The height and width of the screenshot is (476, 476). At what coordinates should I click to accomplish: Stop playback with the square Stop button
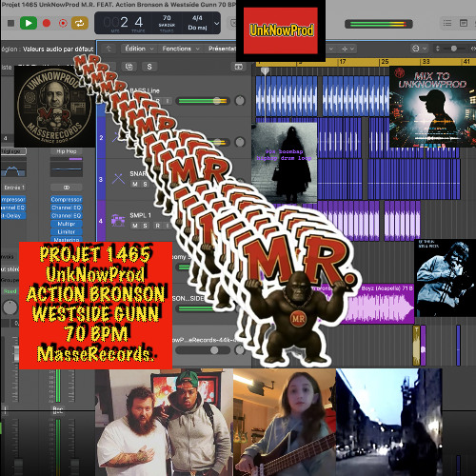(x=10, y=23)
